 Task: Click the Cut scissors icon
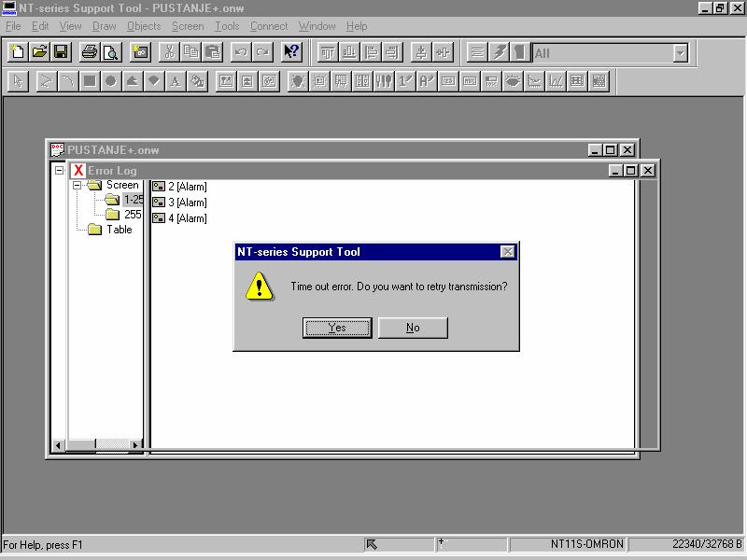point(169,52)
